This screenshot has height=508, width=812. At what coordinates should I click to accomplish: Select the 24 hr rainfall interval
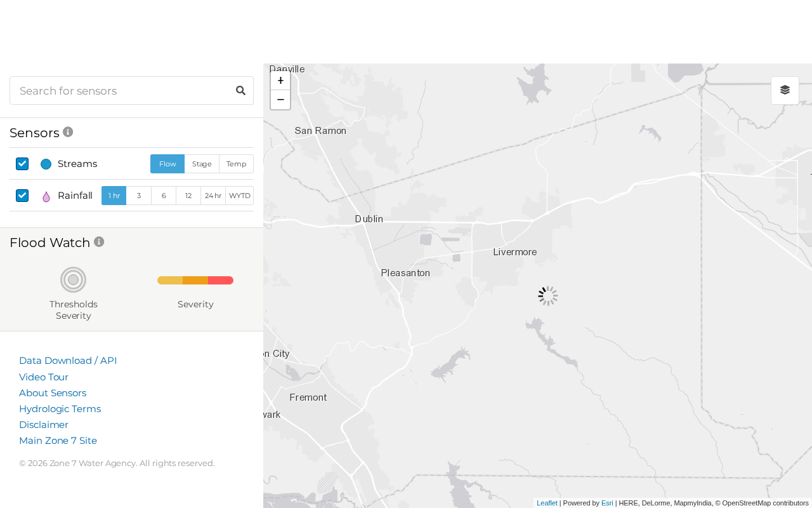pyautogui.click(x=213, y=196)
